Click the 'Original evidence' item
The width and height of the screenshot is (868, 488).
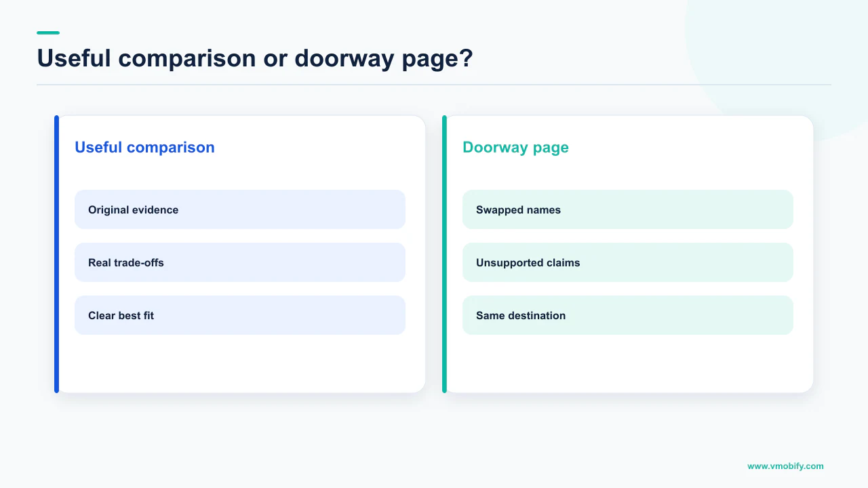pos(240,209)
